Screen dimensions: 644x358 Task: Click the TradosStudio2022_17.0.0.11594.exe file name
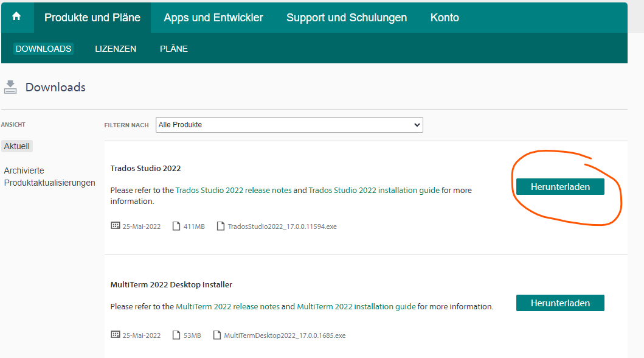(x=282, y=226)
